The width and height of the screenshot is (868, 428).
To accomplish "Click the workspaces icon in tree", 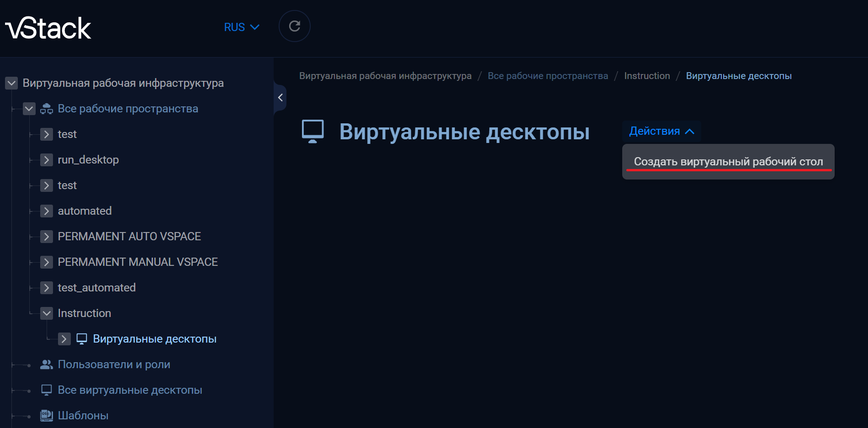I will pos(47,109).
